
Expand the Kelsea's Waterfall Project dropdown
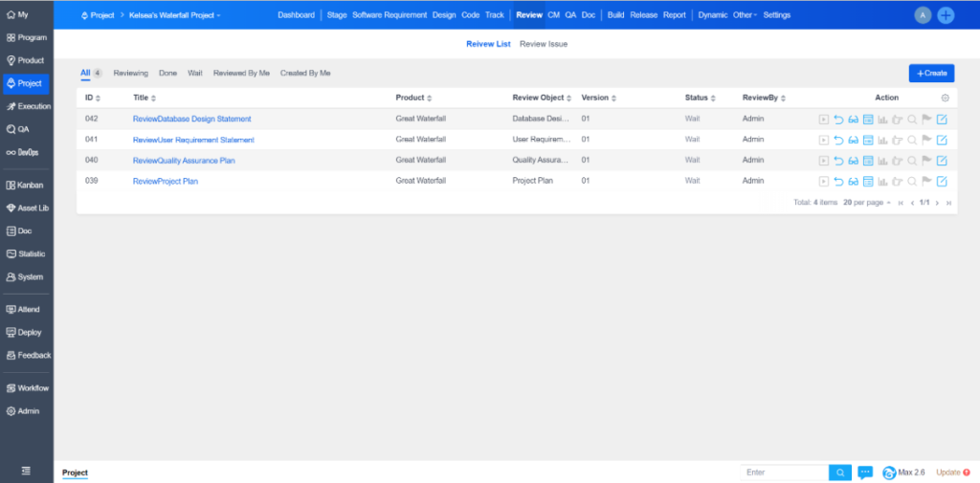(x=174, y=15)
